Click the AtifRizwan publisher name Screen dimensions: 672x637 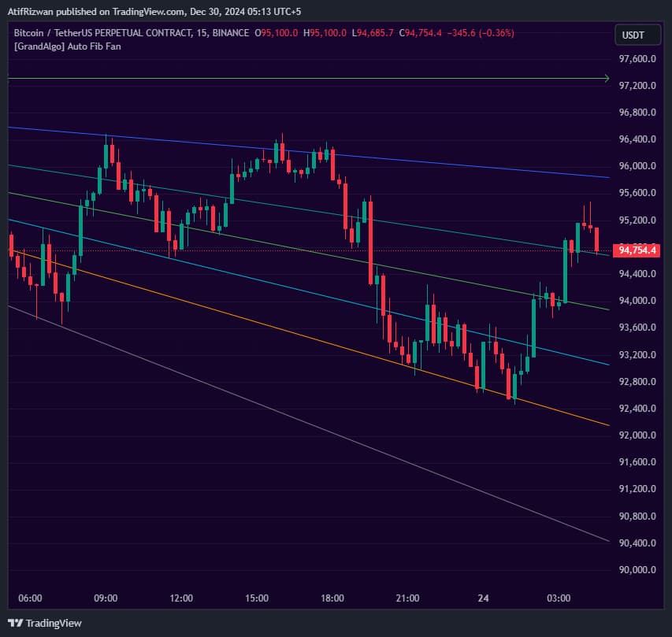point(32,12)
